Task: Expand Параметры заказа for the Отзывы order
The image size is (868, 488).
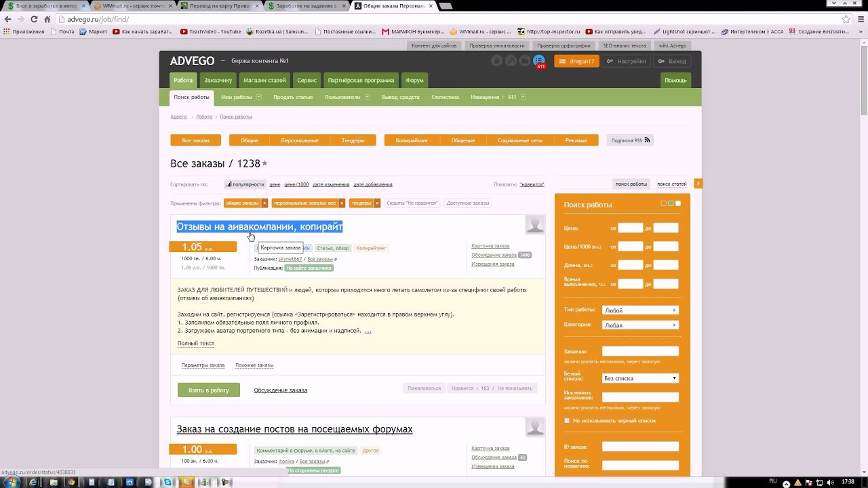Action: pos(203,365)
